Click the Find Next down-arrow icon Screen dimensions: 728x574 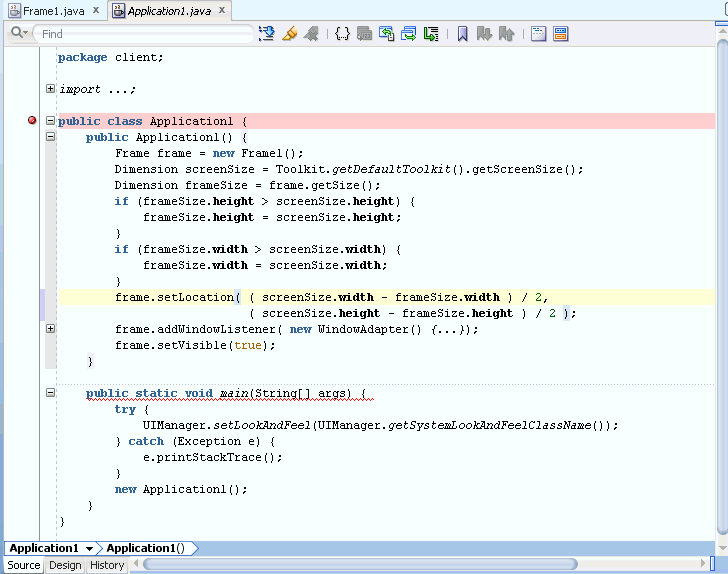266,33
